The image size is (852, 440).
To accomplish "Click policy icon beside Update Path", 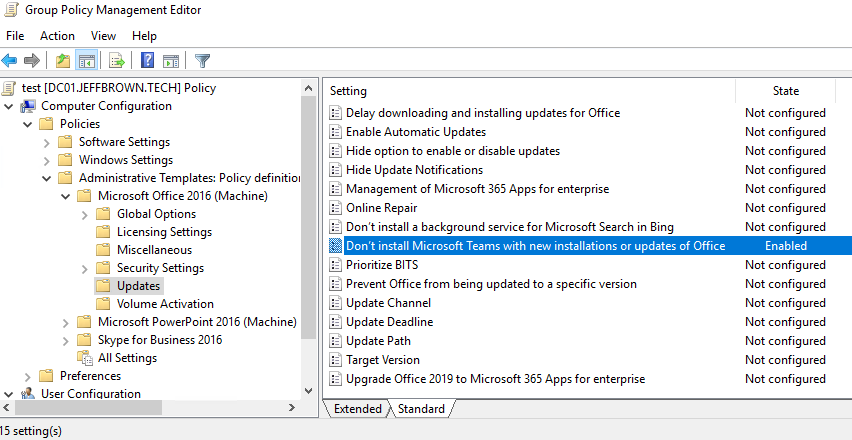I will coord(336,341).
